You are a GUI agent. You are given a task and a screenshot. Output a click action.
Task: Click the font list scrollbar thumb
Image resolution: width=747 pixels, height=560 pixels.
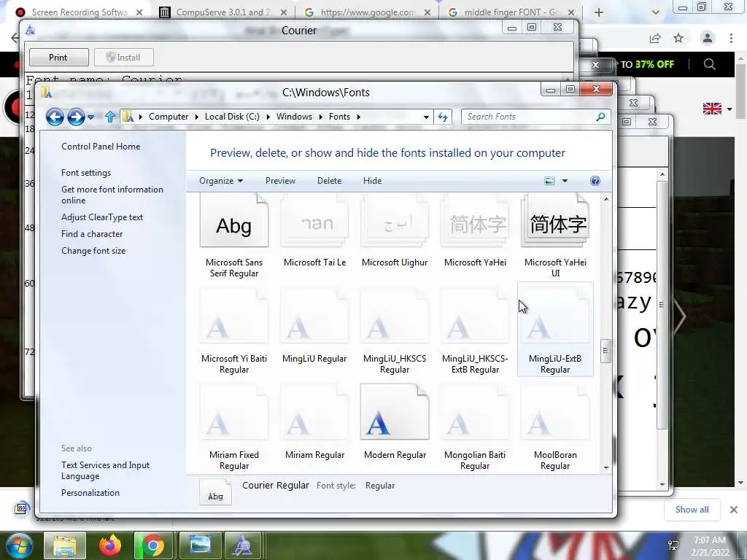click(605, 351)
